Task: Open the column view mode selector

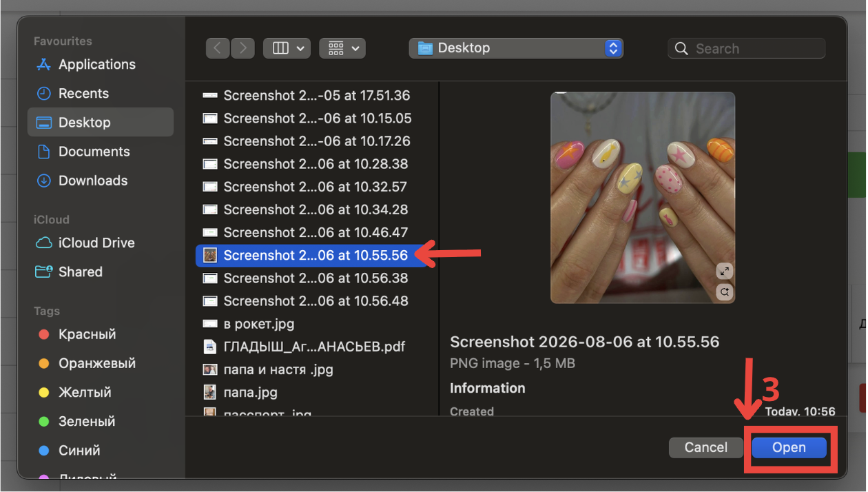Action: (286, 48)
